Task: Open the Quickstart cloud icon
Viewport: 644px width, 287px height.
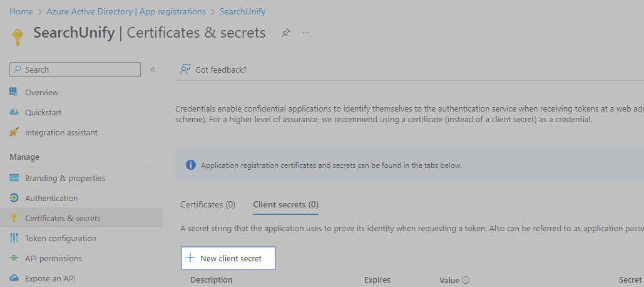Action: coord(14,112)
